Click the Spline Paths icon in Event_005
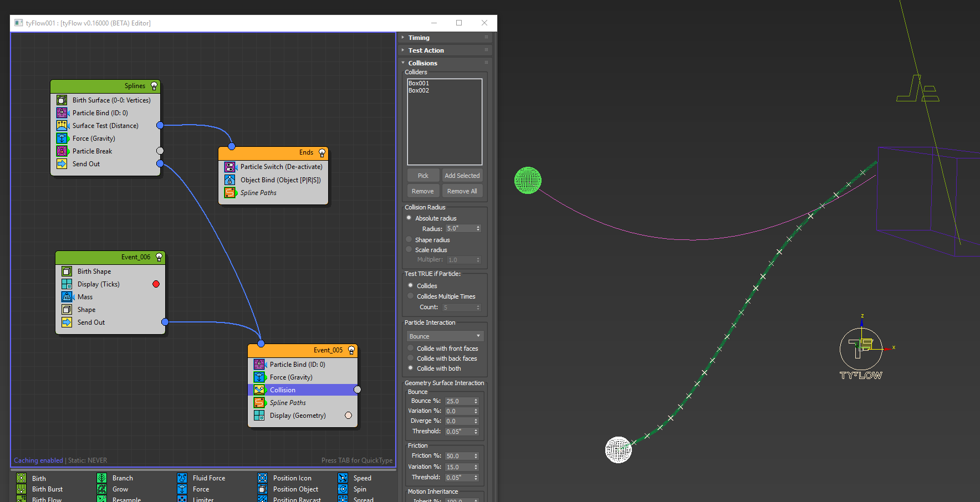The image size is (980, 502). pyautogui.click(x=259, y=403)
